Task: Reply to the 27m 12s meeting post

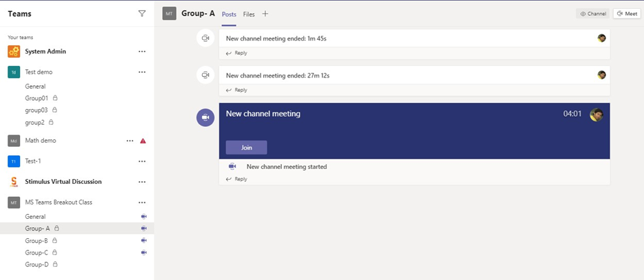Action: coord(236,90)
